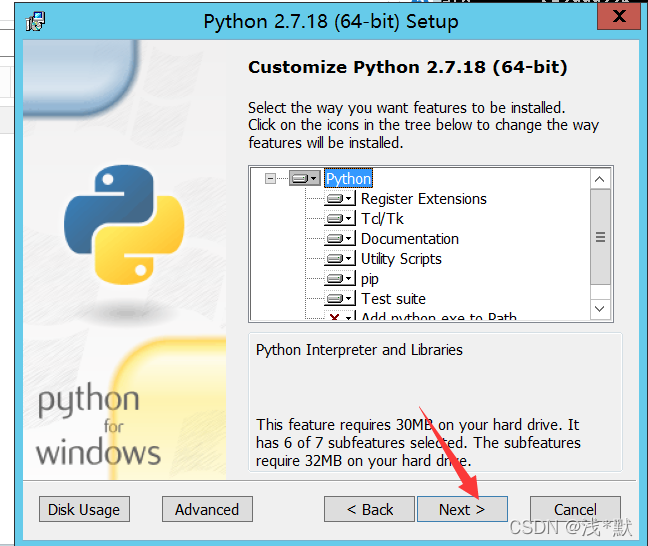Open the Python root feature install dropdown
The width and height of the screenshot is (648, 546).
point(305,179)
